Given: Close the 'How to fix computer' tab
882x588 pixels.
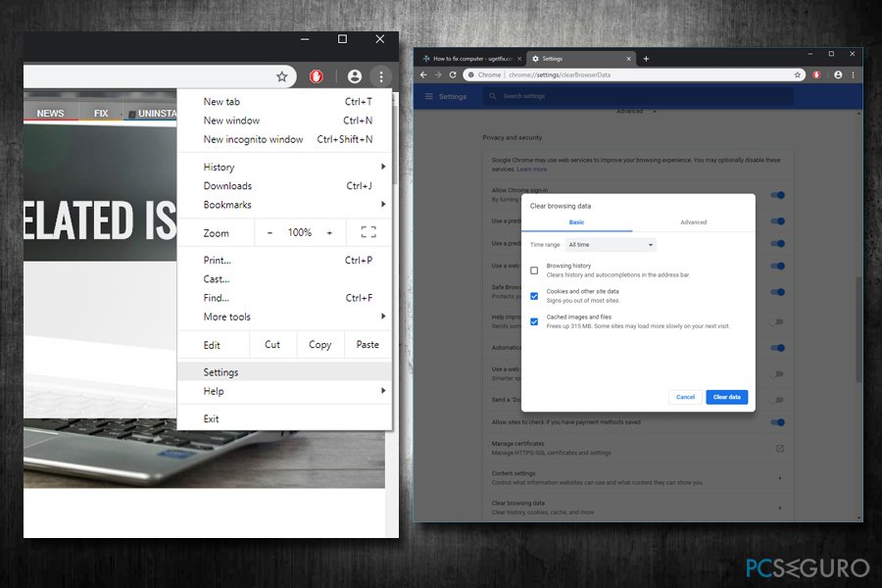Looking at the screenshot, I should coord(519,59).
